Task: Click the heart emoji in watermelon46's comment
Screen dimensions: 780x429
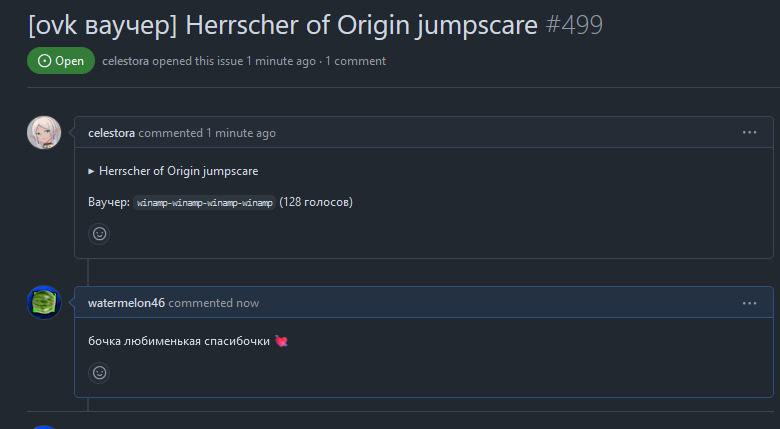Action: (282, 342)
